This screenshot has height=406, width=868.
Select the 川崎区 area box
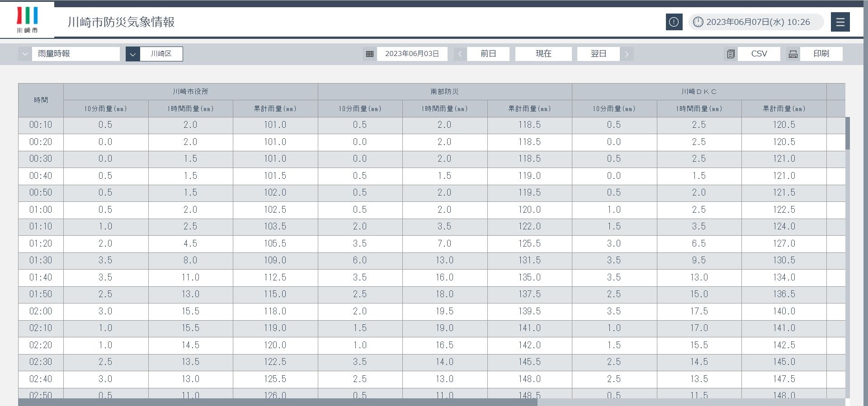pyautogui.click(x=161, y=54)
